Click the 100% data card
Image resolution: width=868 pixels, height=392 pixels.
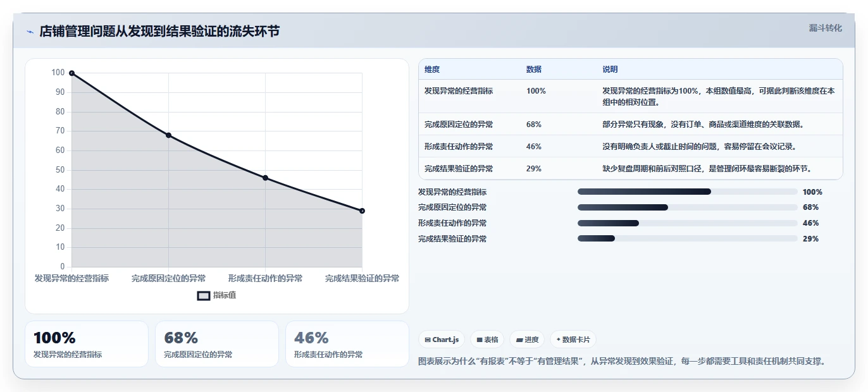87,344
